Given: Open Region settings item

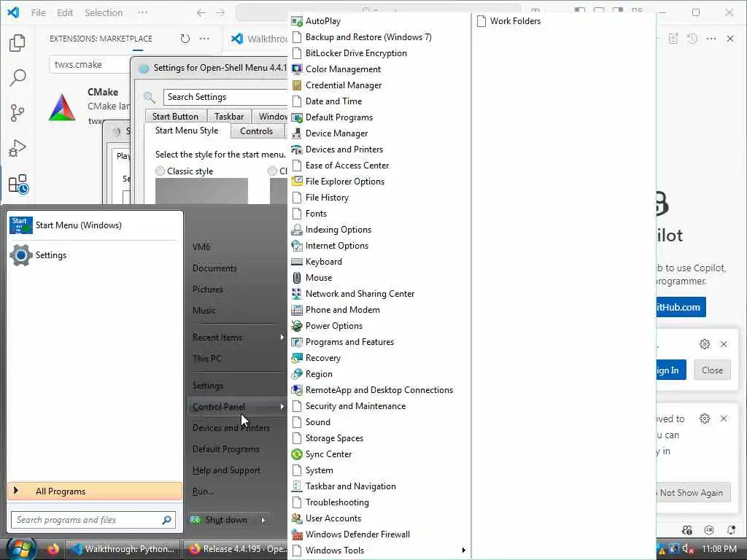Looking at the screenshot, I should pos(319,374).
